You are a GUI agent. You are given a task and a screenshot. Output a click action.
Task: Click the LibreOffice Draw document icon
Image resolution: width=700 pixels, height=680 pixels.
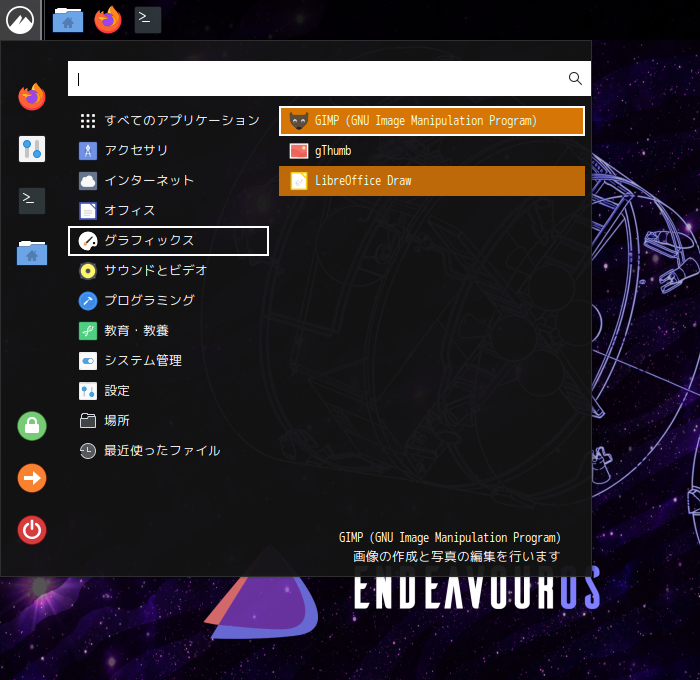(299, 181)
